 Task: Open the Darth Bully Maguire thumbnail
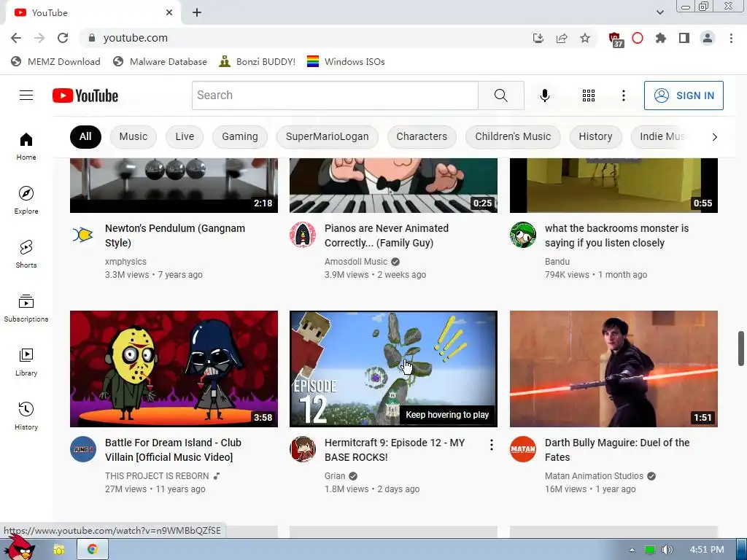(614, 369)
